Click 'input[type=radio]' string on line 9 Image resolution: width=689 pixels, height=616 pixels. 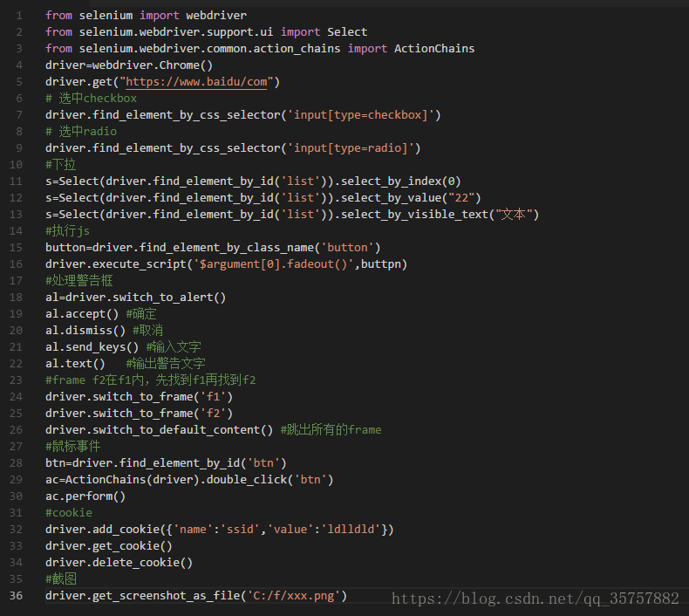click(x=351, y=148)
